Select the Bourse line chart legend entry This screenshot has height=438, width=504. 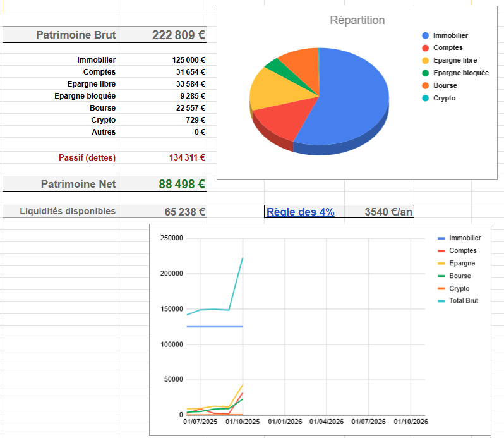tap(460, 276)
